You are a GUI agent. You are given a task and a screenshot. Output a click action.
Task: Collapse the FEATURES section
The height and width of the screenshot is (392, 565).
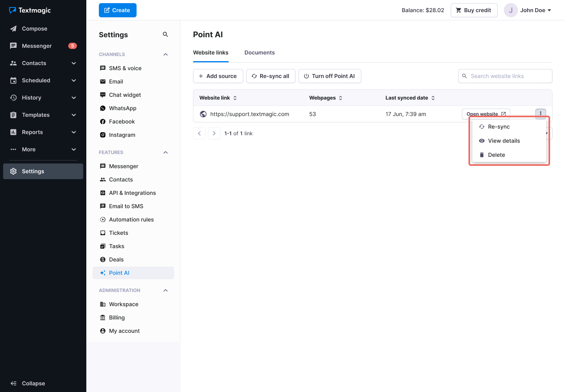tap(165, 152)
